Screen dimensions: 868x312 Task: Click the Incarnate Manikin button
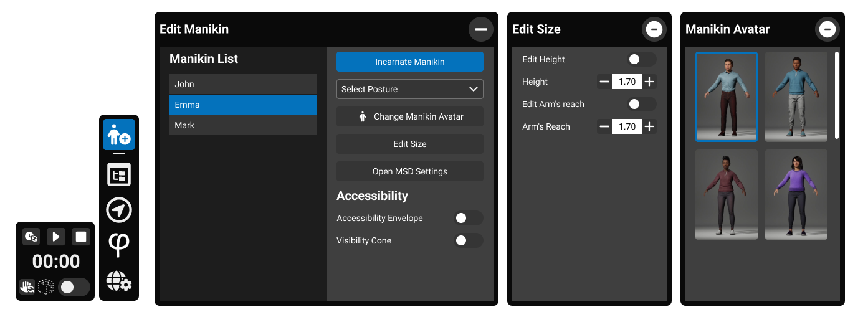coord(409,62)
